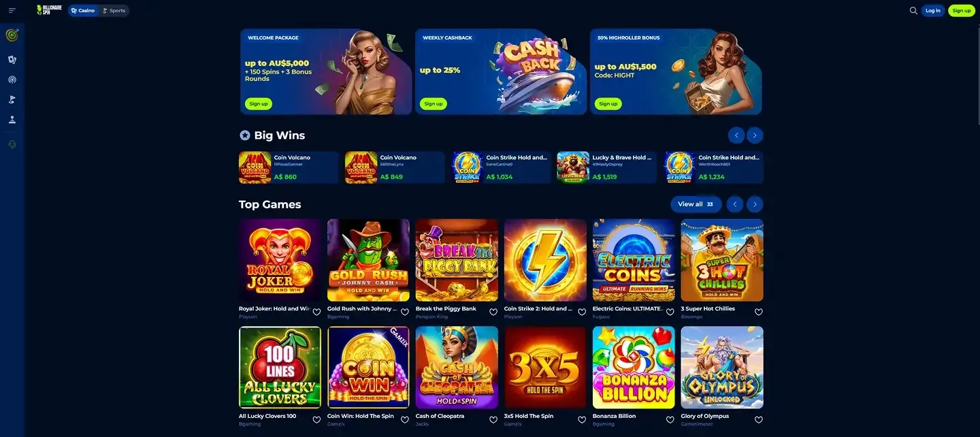Open the Bonanza Billion game thumbnail

click(x=634, y=368)
